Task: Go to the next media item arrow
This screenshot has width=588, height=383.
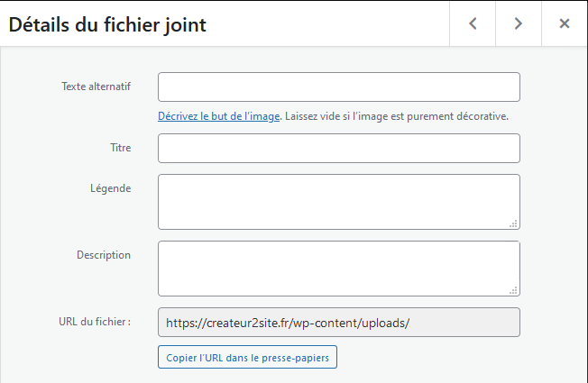Action: 519,24
